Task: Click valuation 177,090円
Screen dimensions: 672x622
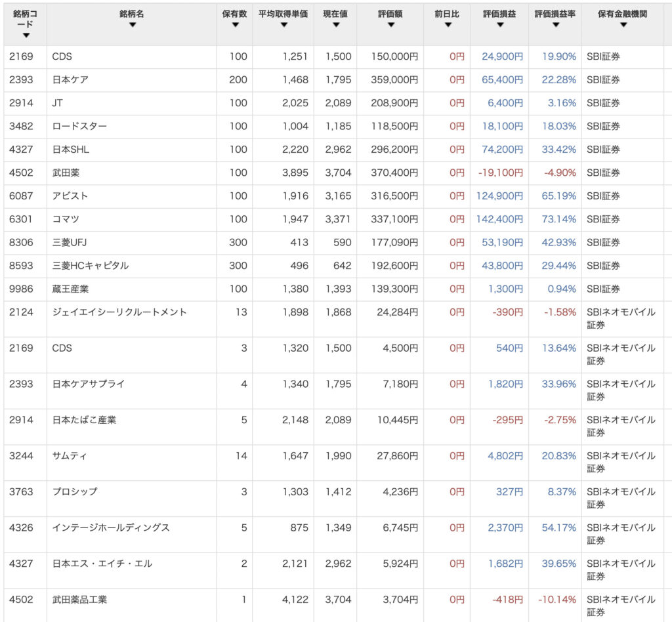Action: tap(394, 243)
